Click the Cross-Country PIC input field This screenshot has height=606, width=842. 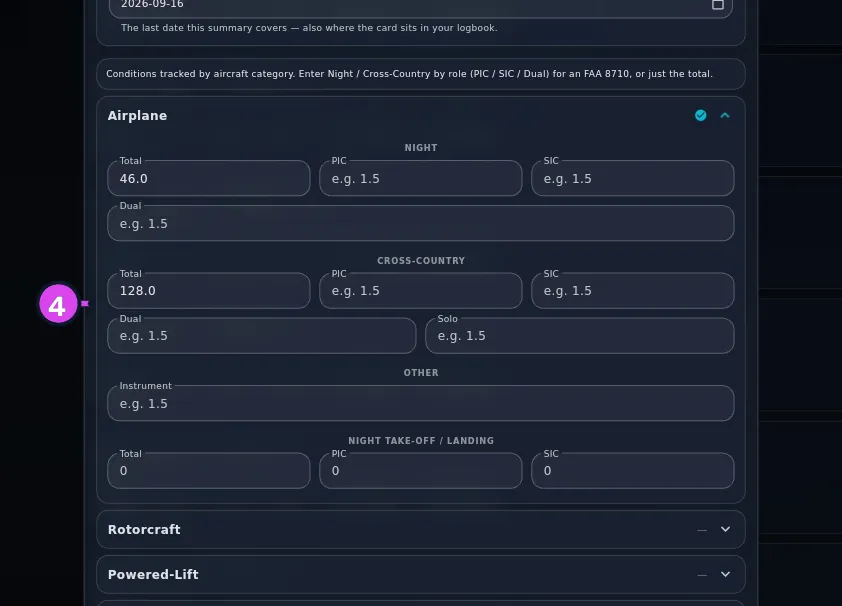[x=420, y=291]
